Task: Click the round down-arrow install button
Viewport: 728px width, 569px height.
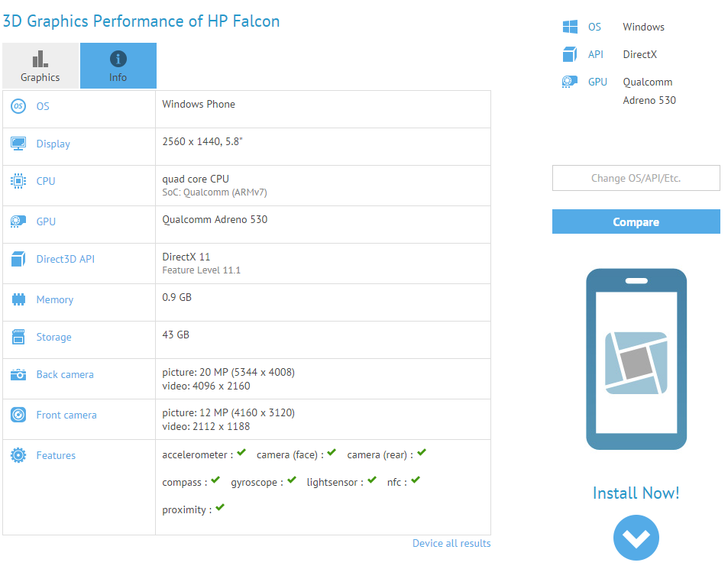Action: click(x=636, y=538)
